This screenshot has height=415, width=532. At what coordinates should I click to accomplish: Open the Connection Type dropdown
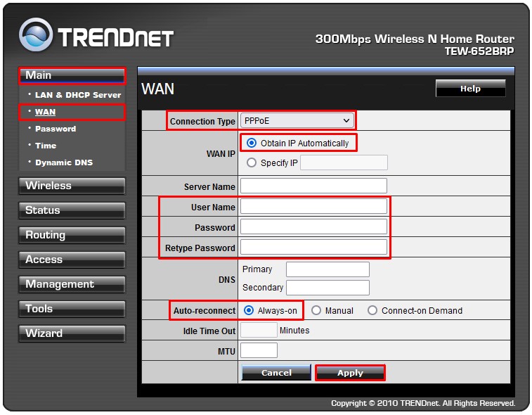[297, 121]
